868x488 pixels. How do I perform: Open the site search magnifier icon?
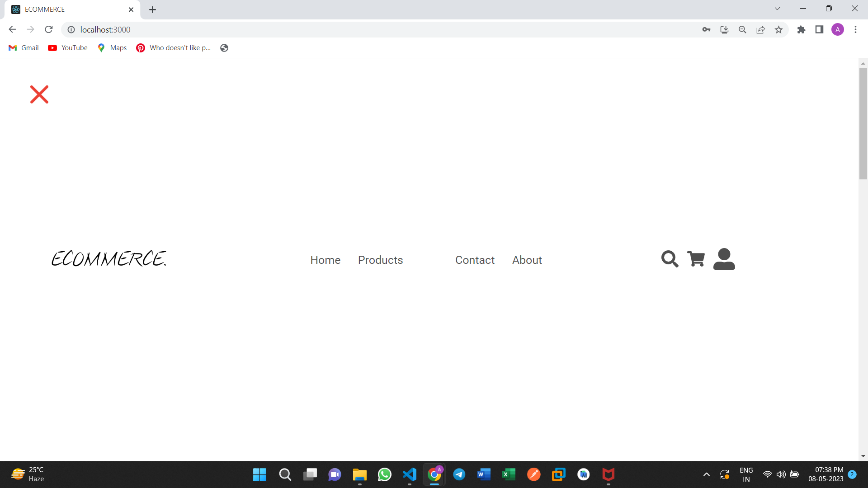point(670,259)
